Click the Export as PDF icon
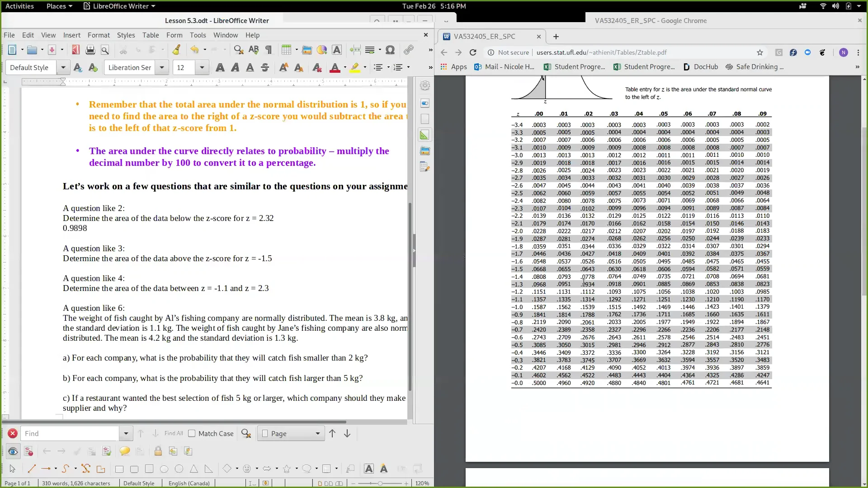 75,50
